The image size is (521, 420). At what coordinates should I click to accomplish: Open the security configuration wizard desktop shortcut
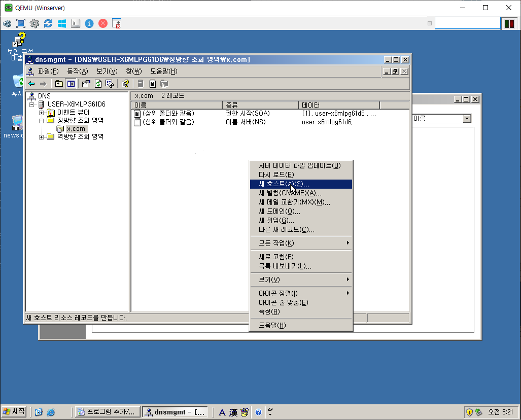click(x=19, y=46)
